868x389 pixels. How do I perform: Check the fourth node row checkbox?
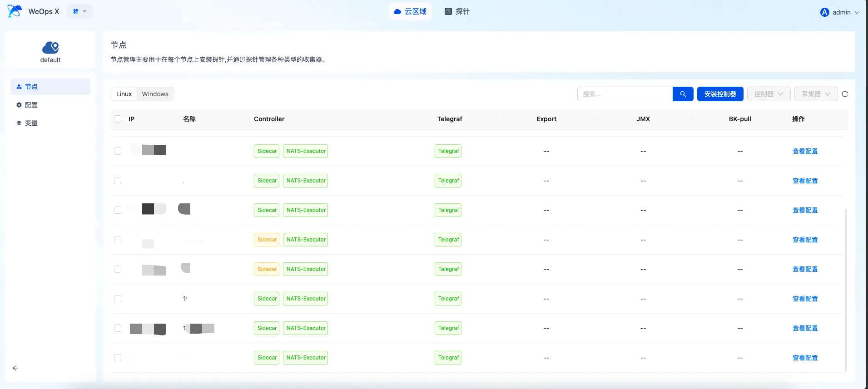[118, 240]
